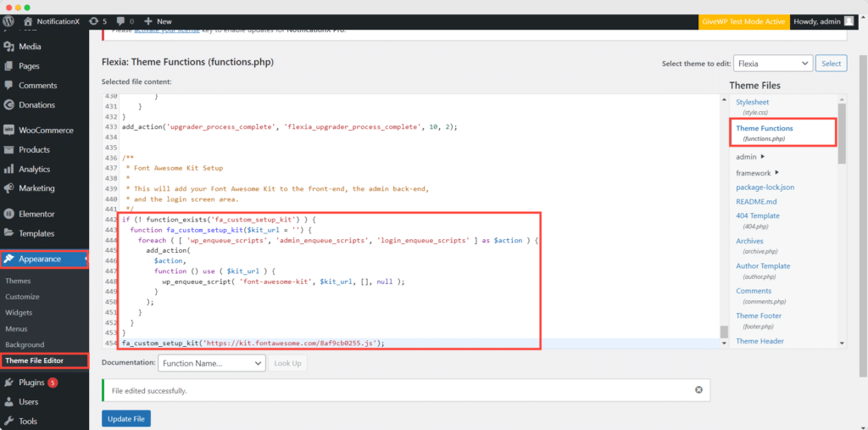Viewport: 868px width, 430px height.
Task: Open the Donations menu
Action: click(x=36, y=105)
